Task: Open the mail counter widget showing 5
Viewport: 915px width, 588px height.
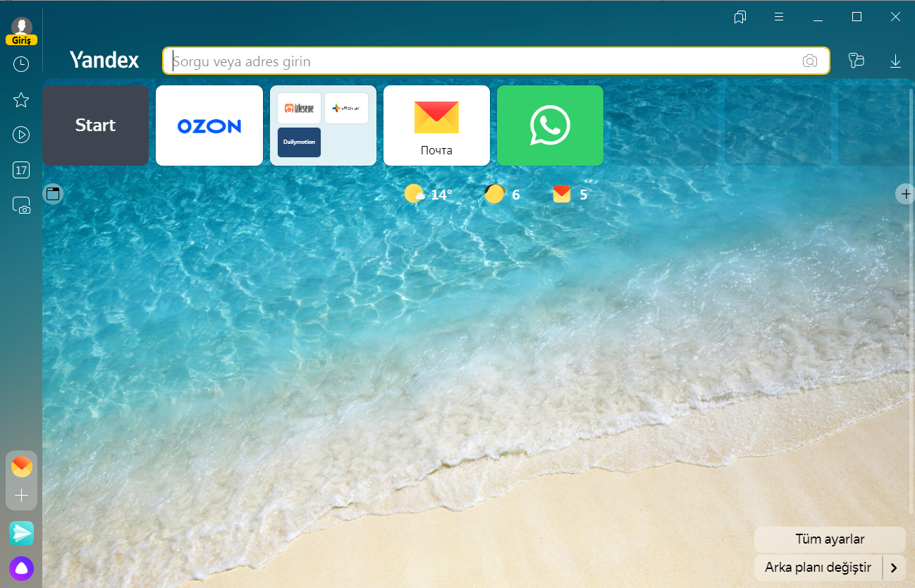Action: (x=570, y=194)
